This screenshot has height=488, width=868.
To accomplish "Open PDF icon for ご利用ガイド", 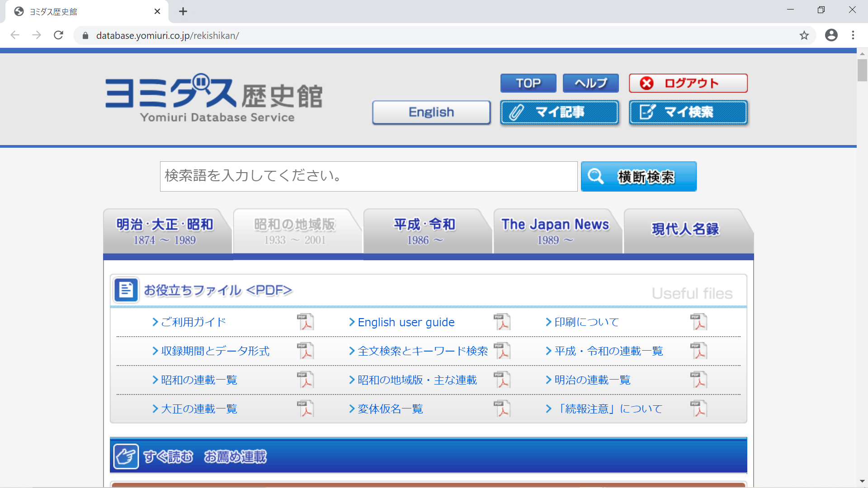I will tap(305, 322).
